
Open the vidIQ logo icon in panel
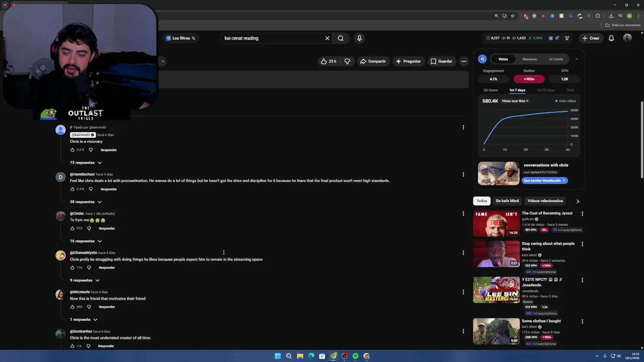point(482,59)
